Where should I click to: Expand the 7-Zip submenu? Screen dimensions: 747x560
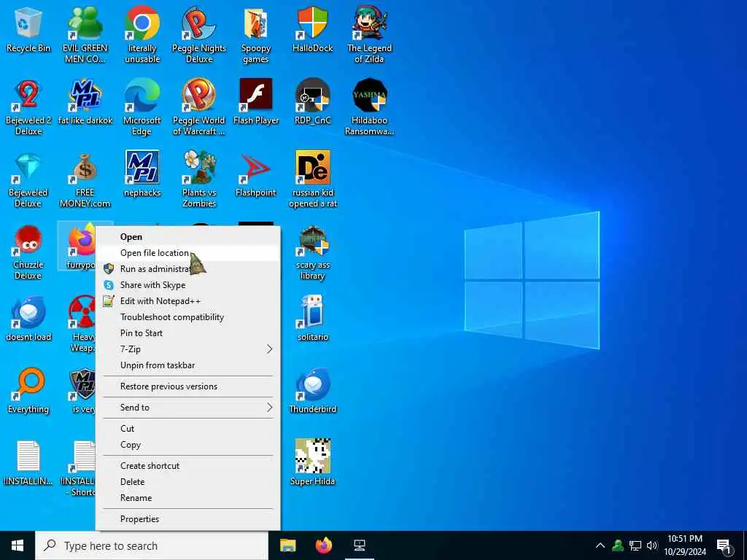(x=187, y=349)
